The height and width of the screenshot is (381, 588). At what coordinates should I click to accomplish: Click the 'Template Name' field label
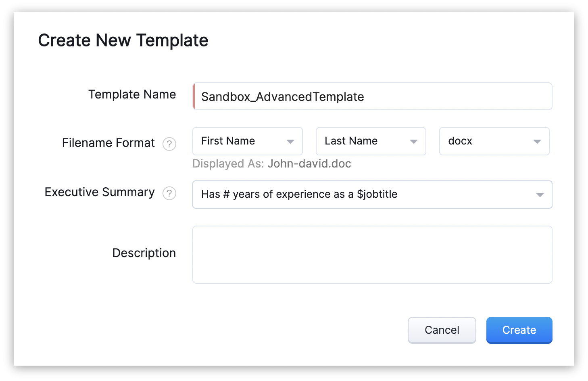point(132,94)
